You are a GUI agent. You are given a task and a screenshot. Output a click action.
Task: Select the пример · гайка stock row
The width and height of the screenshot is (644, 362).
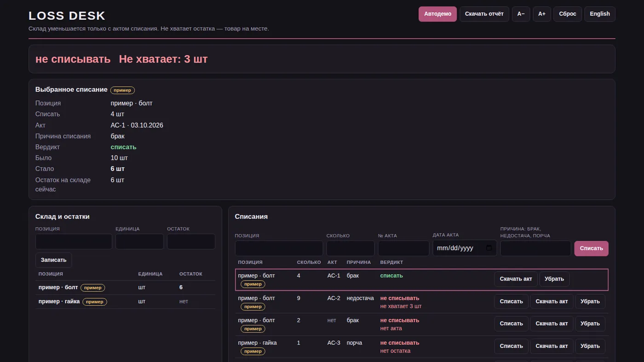coord(125,301)
